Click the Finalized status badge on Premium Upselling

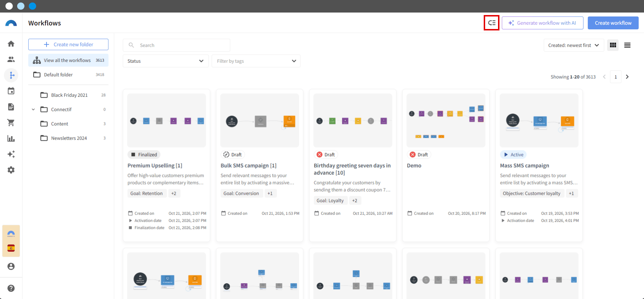(144, 155)
